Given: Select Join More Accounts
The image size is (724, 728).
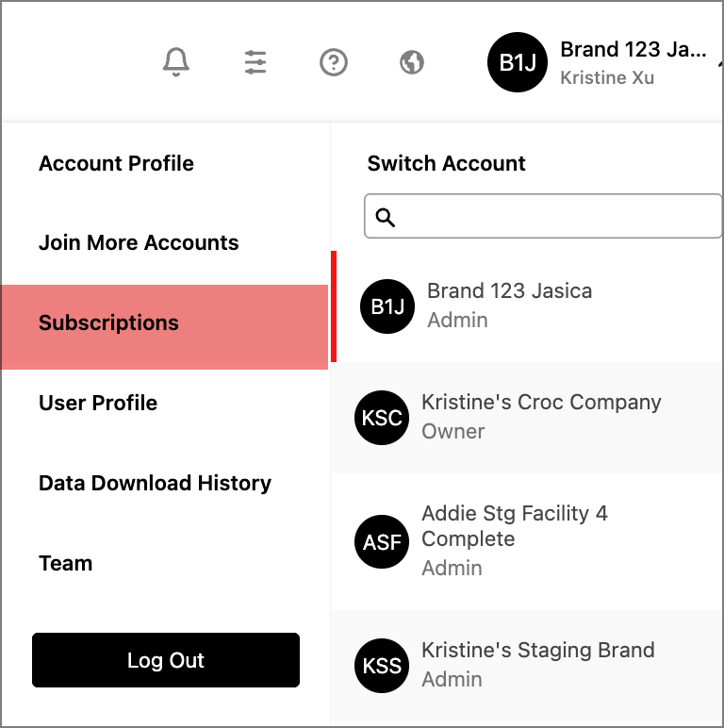Looking at the screenshot, I should pyautogui.click(x=139, y=242).
